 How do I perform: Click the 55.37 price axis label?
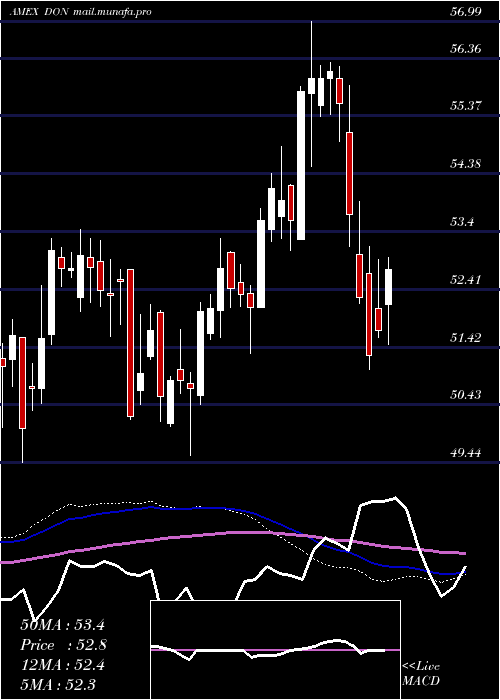465,106
